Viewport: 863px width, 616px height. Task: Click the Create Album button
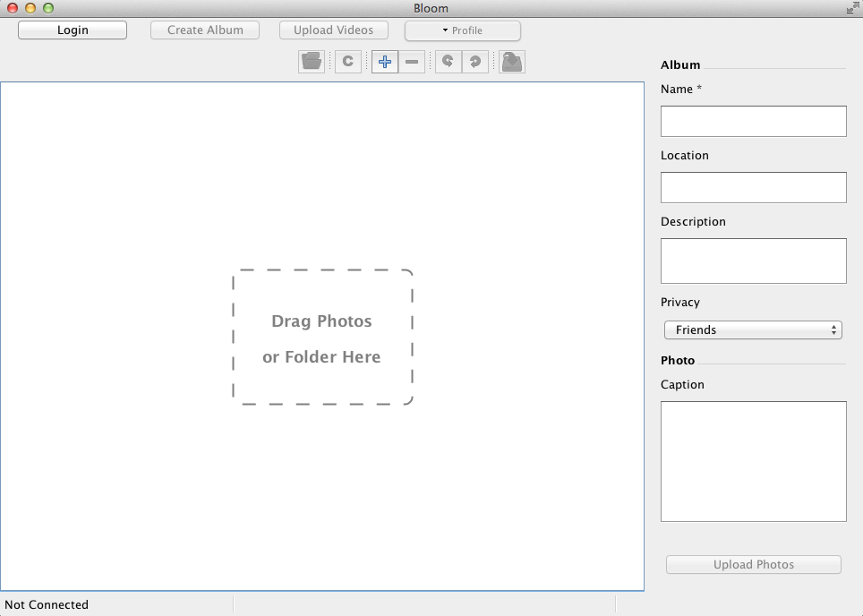pyautogui.click(x=205, y=30)
